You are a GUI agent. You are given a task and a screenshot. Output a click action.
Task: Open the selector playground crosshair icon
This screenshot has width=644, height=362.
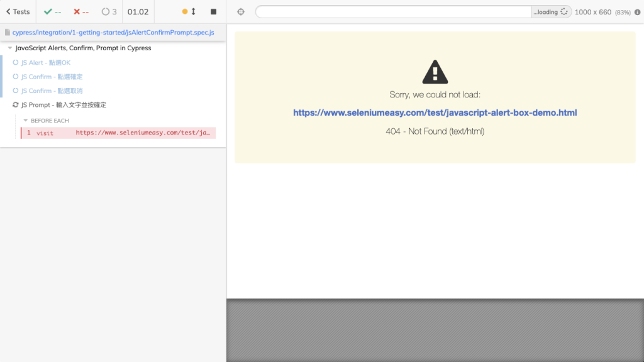tap(241, 12)
